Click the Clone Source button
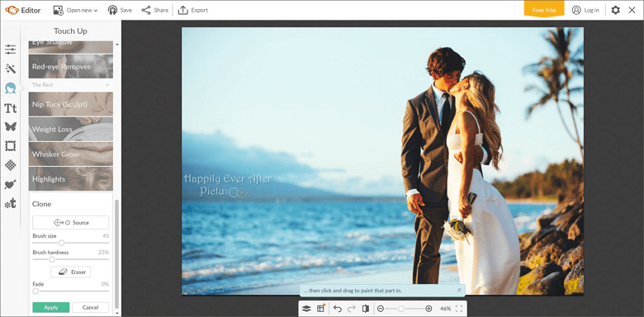644x317 pixels. pos(71,223)
